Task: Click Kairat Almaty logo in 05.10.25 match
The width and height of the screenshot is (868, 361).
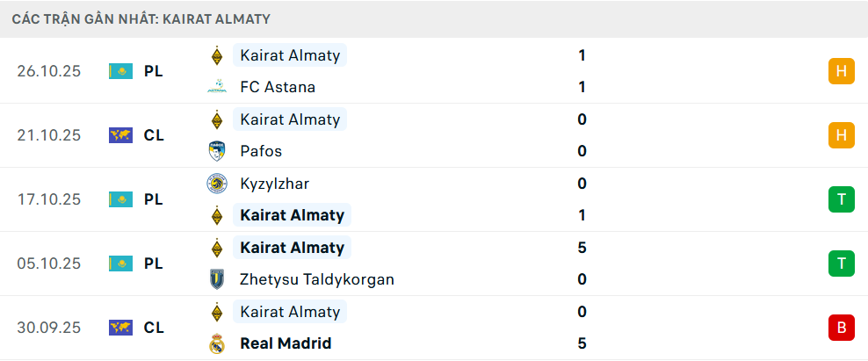Action: coord(216,248)
